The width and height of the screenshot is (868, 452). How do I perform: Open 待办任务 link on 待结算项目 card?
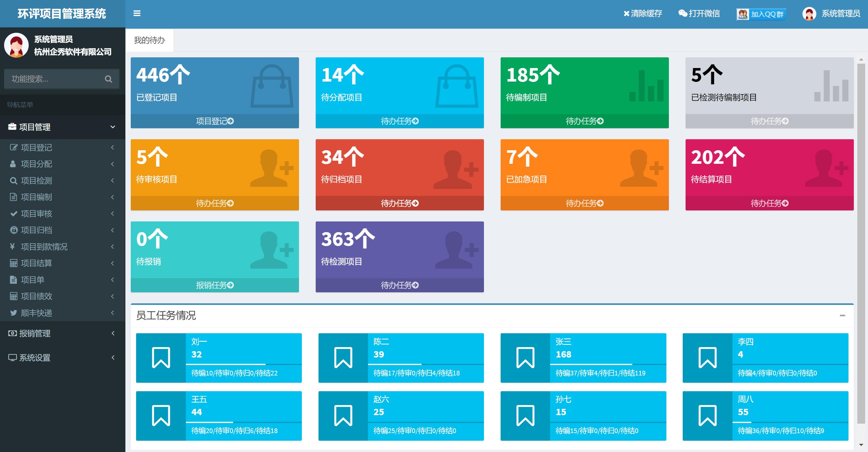click(x=770, y=203)
